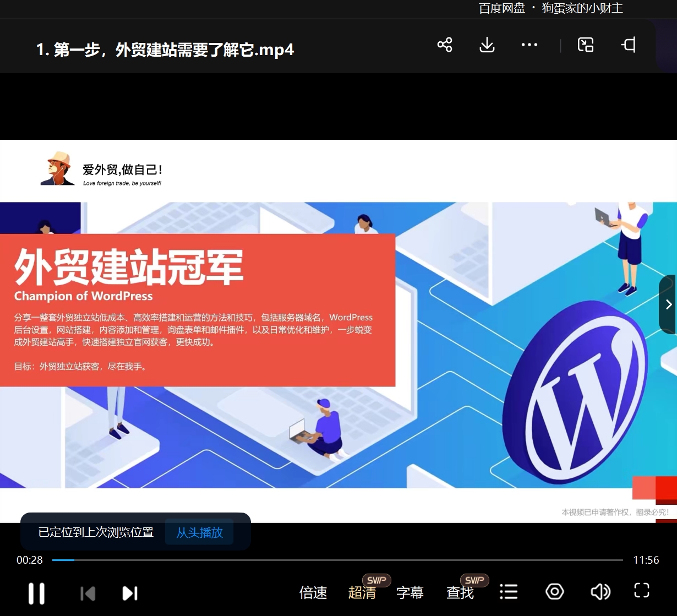Mute the volume speaker icon

(600, 592)
